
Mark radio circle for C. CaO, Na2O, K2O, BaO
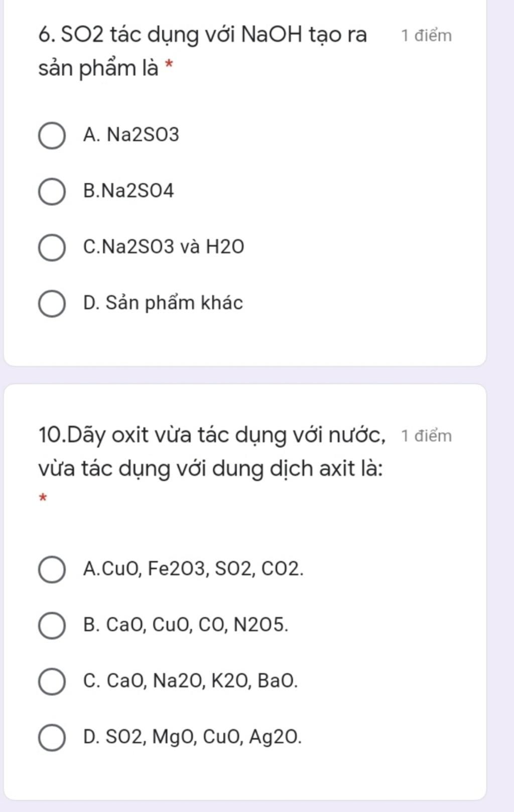tap(52, 681)
